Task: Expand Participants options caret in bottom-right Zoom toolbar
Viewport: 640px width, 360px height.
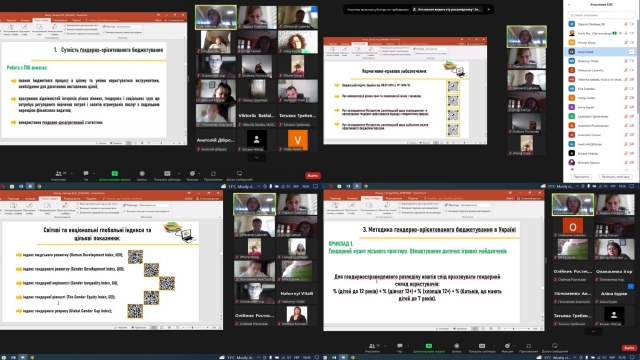Action: [385, 346]
